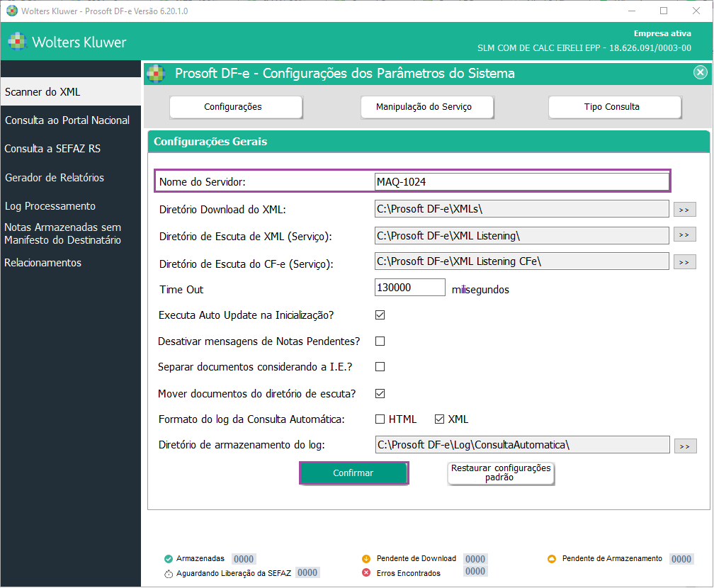714x588 pixels.
Task: Click the app icon in the window title bar
Action: point(11,11)
